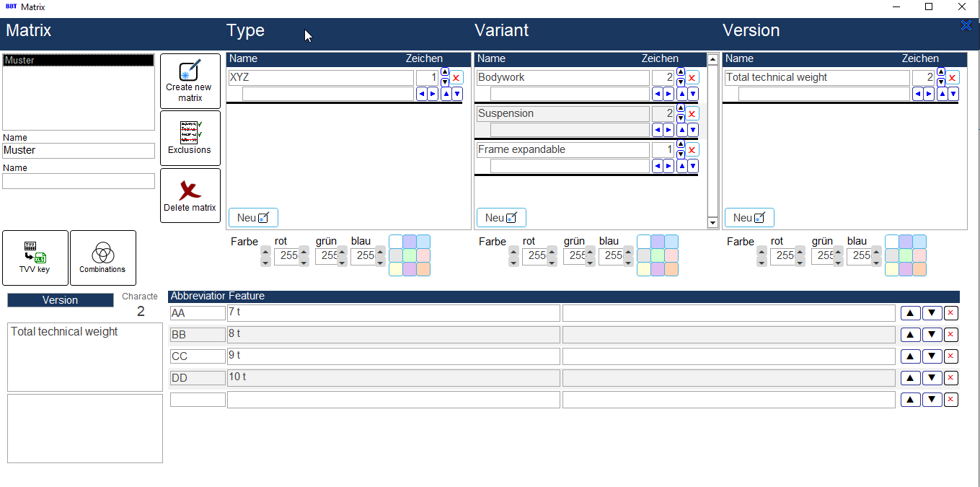Move the CC row up

click(911, 356)
